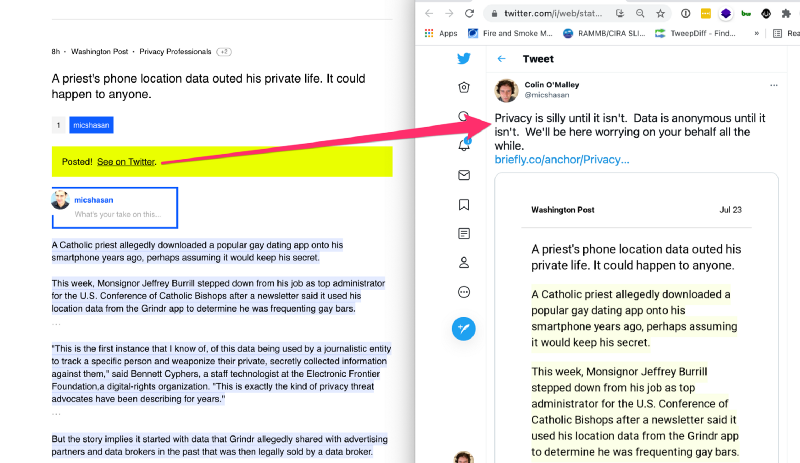The image size is (800, 463).
Task: Click the micshasan avatar in comment box
Action: pos(60,200)
